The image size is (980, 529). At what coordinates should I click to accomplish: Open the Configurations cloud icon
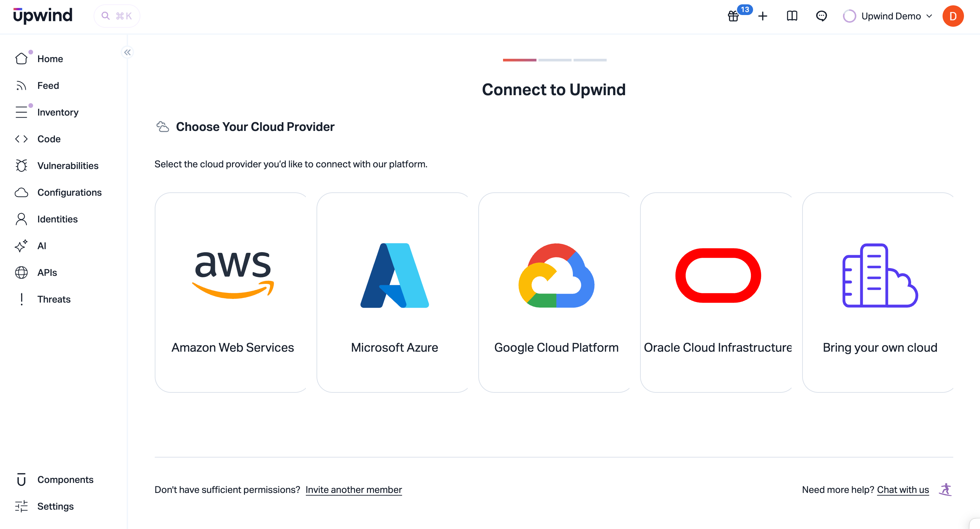coord(21,193)
